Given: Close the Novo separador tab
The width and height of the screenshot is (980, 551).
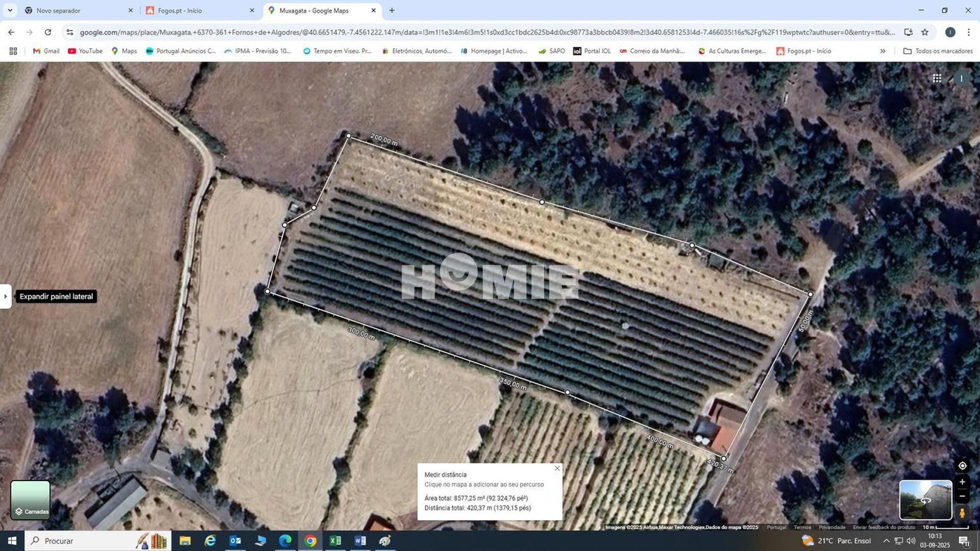Looking at the screenshot, I should click(x=130, y=10).
